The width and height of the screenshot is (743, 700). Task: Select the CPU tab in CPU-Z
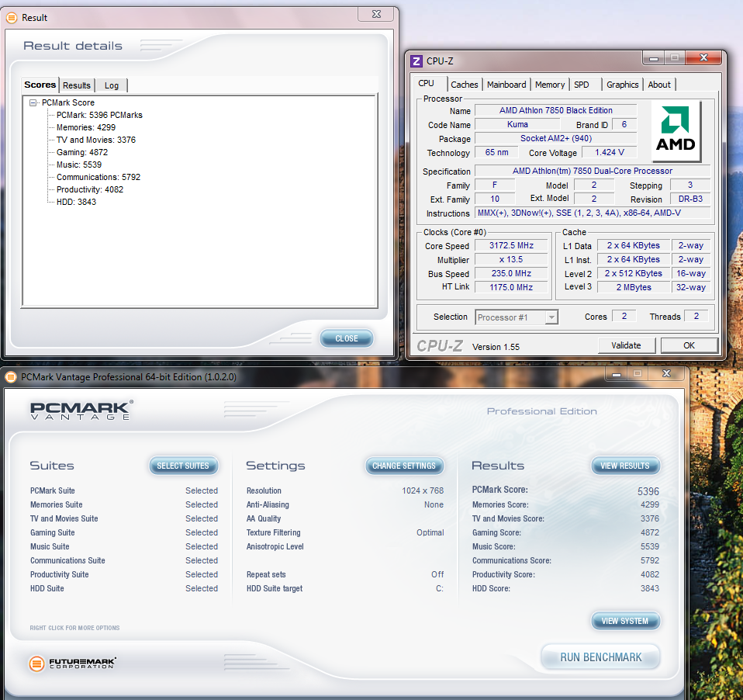coord(426,84)
